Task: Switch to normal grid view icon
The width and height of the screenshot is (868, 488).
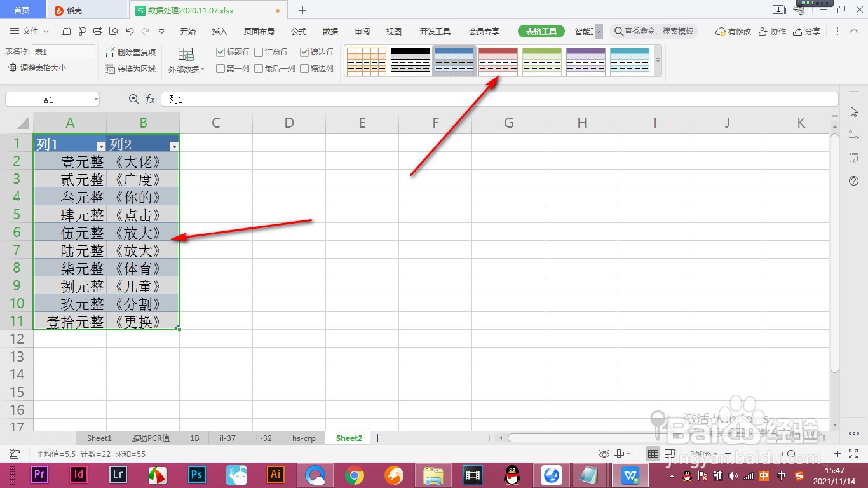Action: pyautogui.click(x=653, y=454)
